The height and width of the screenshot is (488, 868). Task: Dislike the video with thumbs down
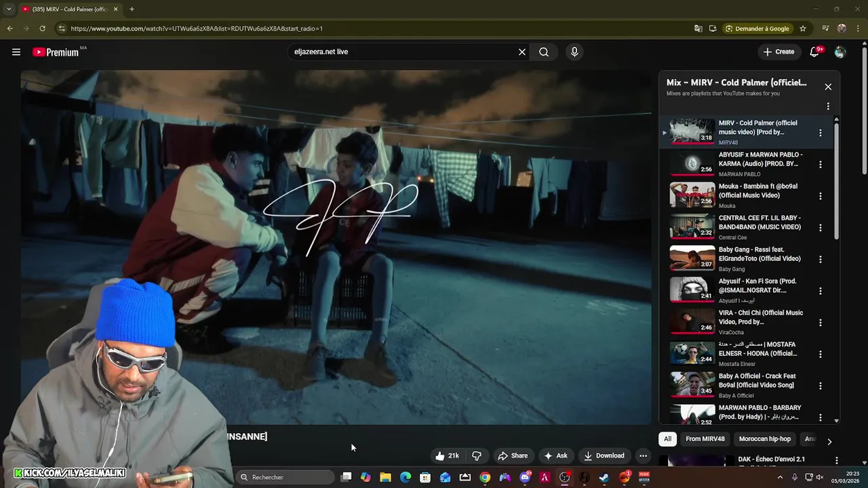477,456
